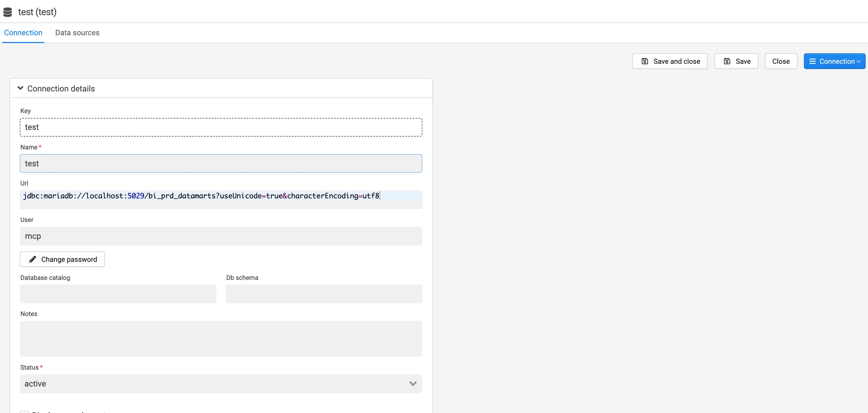This screenshot has width=868, height=413.
Task: Collapse the Connection details section chevron
Action: pos(21,88)
